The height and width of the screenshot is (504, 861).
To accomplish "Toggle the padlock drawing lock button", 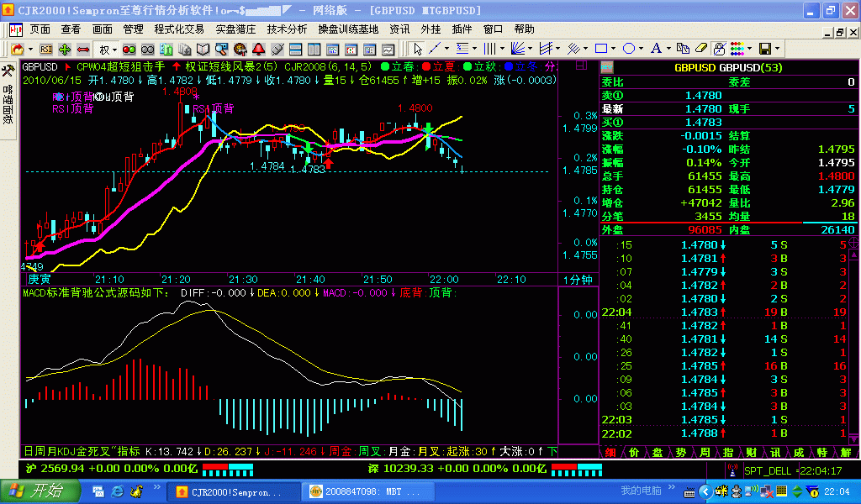I will (719, 49).
